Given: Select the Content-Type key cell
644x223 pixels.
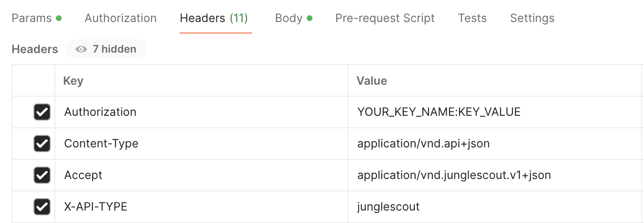Looking at the screenshot, I should [202, 144].
